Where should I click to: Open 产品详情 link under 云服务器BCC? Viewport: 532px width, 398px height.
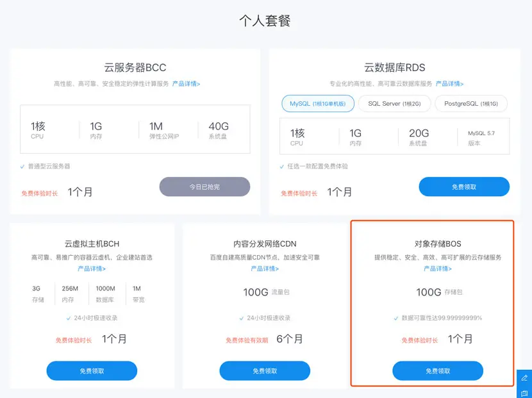[x=186, y=83]
